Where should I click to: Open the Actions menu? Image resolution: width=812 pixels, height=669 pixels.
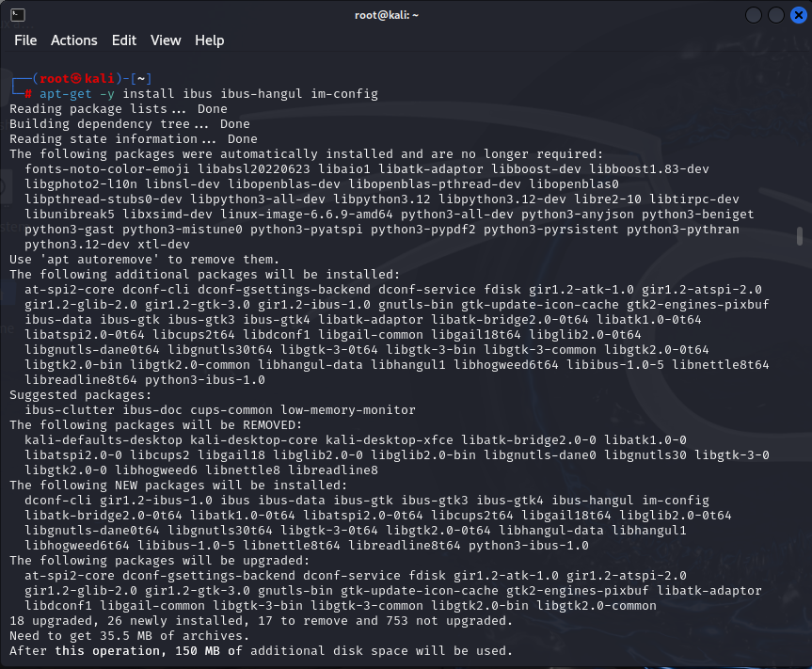(74, 40)
